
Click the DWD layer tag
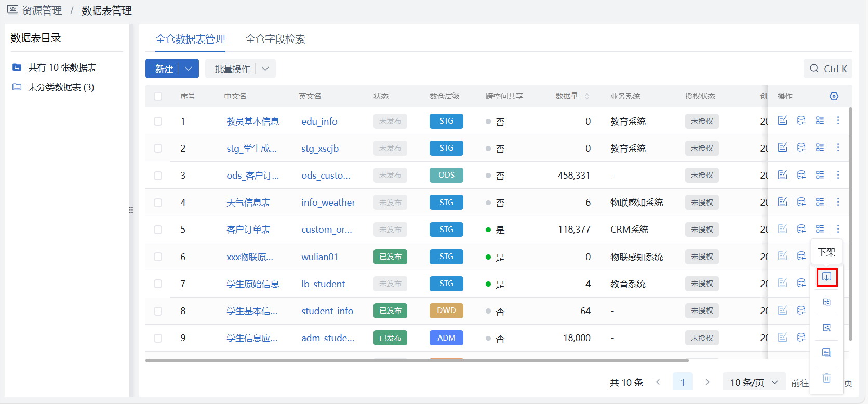click(446, 311)
